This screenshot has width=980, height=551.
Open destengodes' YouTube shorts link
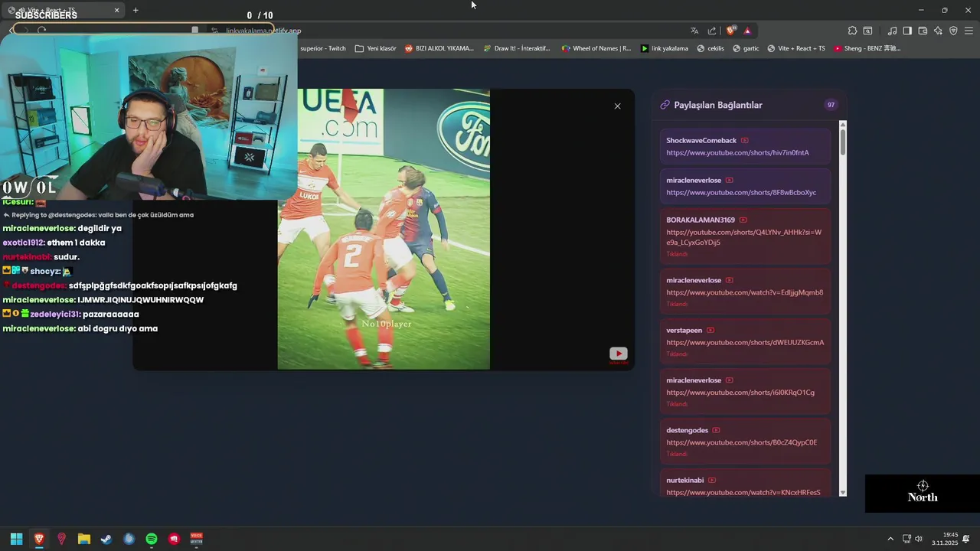741,442
